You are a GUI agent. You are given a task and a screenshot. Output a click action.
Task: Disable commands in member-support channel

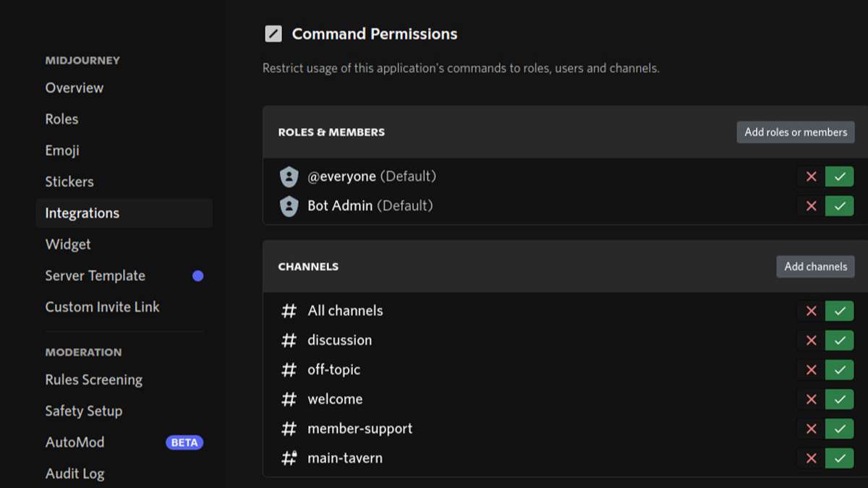pos(811,429)
